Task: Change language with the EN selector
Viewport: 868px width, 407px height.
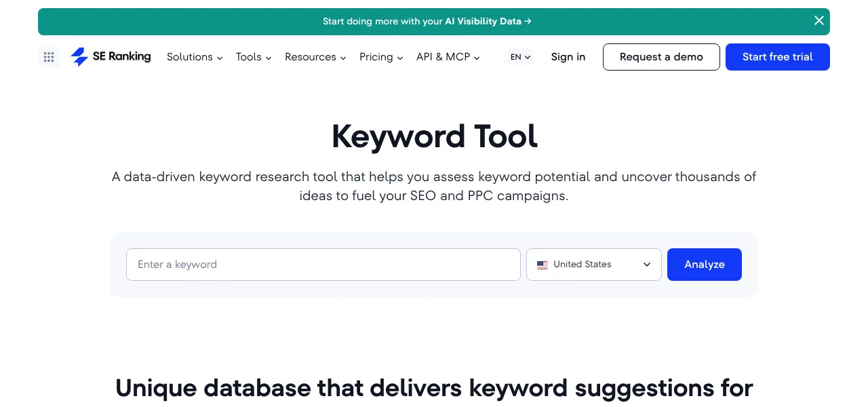Action: 521,57
